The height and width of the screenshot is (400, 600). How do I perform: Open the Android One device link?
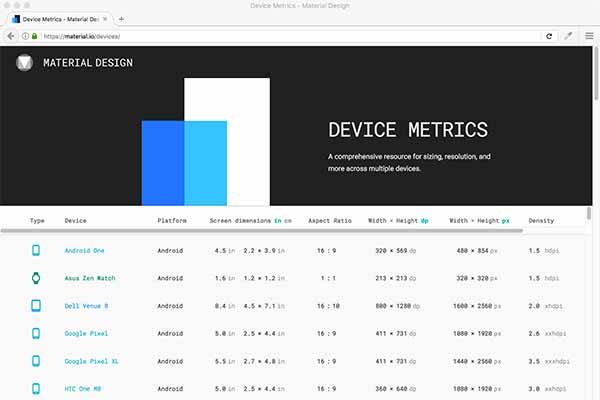[85, 251]
